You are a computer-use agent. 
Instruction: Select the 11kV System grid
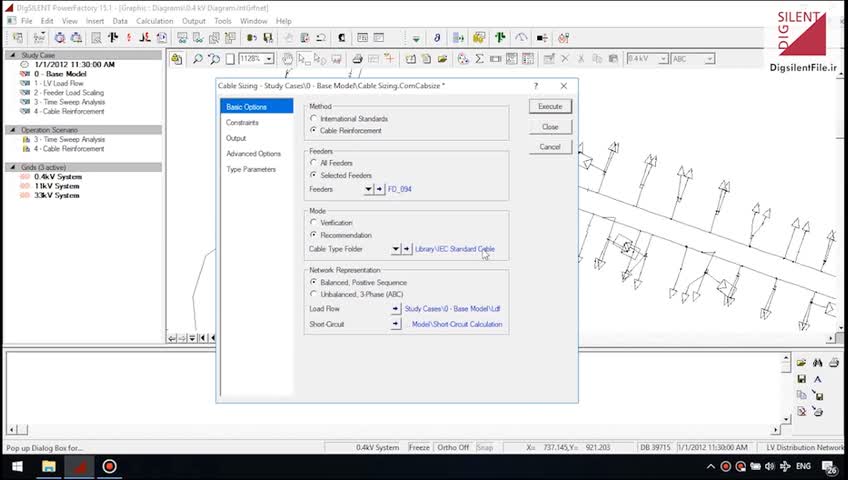pos(56,186)
